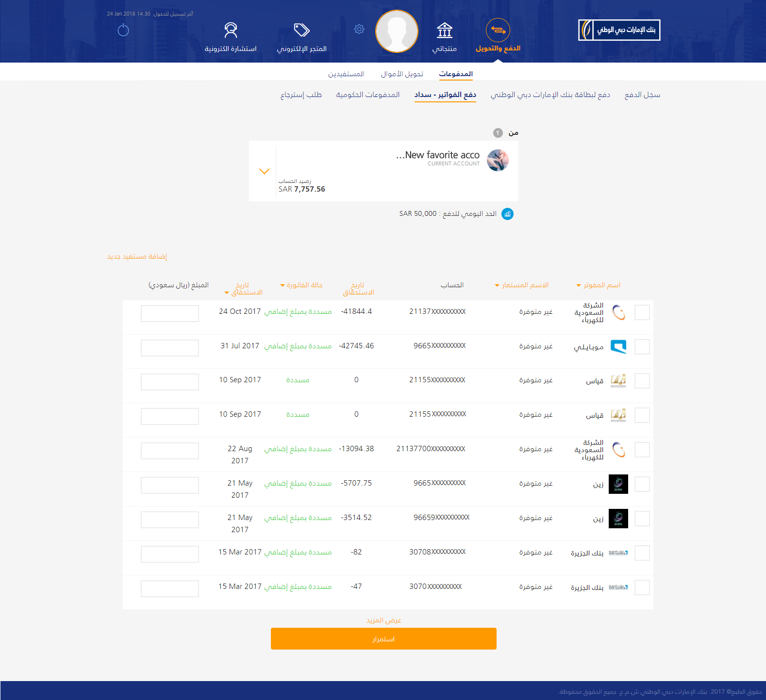Select checkbox of first Saudi Electricity bill
766x700 pixels.
[642, 312]
